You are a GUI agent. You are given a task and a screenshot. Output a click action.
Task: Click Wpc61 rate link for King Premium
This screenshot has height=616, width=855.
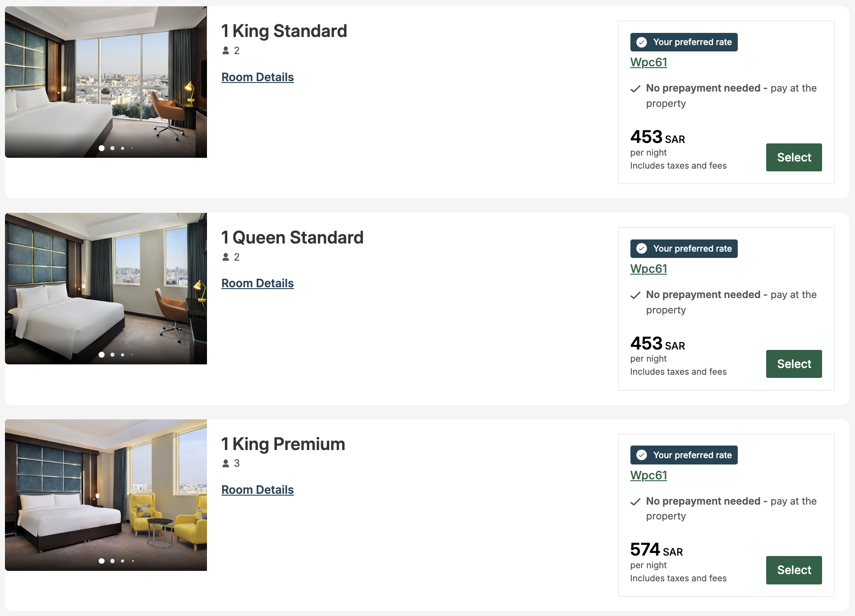click(x=648, y=475)
